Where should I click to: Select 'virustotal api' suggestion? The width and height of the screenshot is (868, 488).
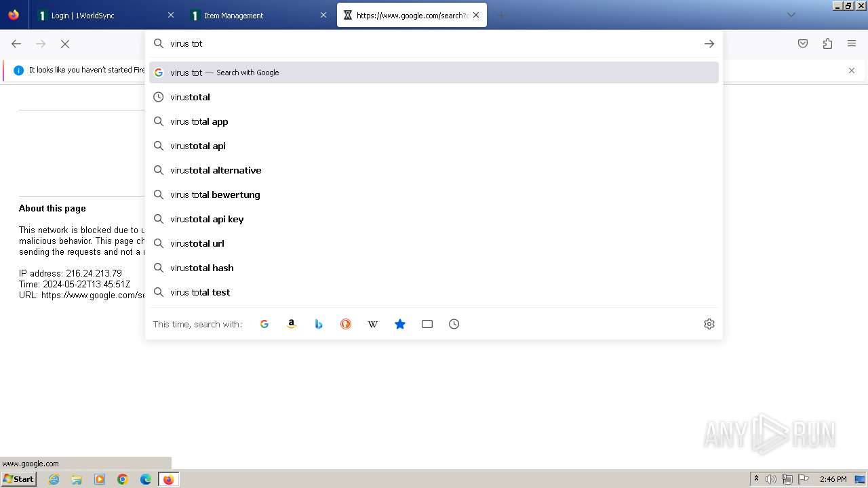tap(434, 146)
